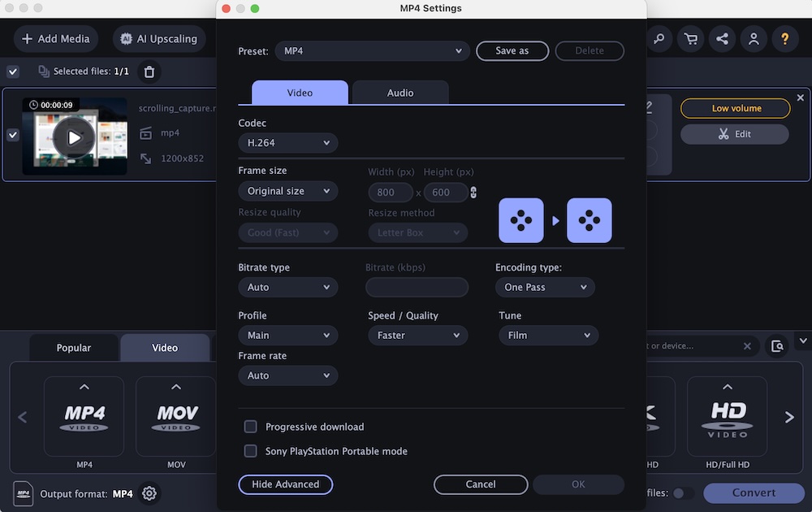Viewport: 812px width, 512px height.
Task: Enable Progressive download
Action: tap(250, 426)
